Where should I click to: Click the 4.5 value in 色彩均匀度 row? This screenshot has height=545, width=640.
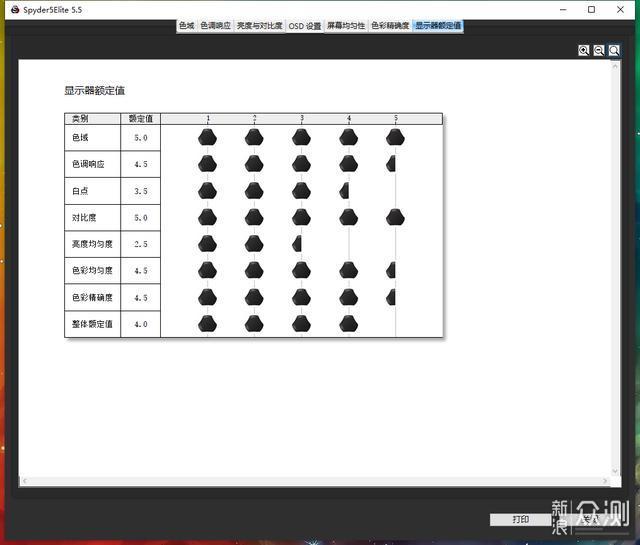click(x=141, y=271)
